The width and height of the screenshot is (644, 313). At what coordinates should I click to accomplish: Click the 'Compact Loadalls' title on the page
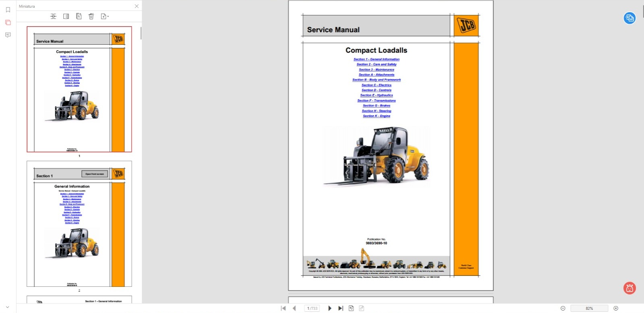[x=376, y=50]
